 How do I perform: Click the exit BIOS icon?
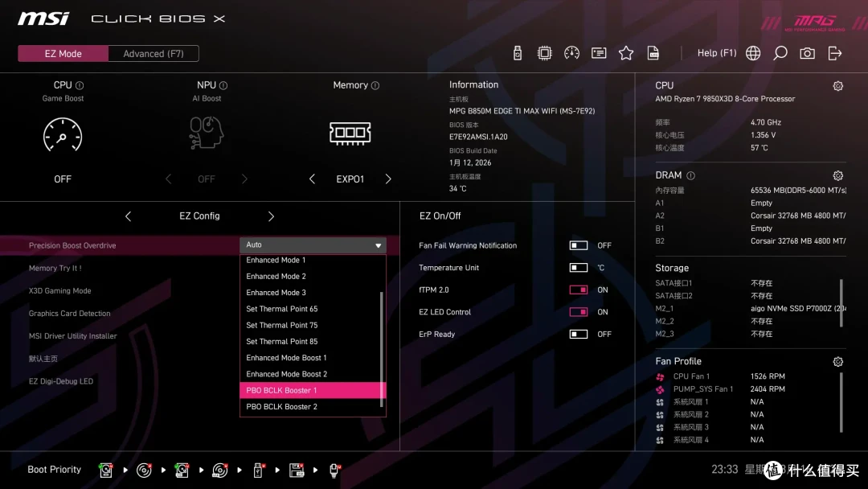(835, 53)
